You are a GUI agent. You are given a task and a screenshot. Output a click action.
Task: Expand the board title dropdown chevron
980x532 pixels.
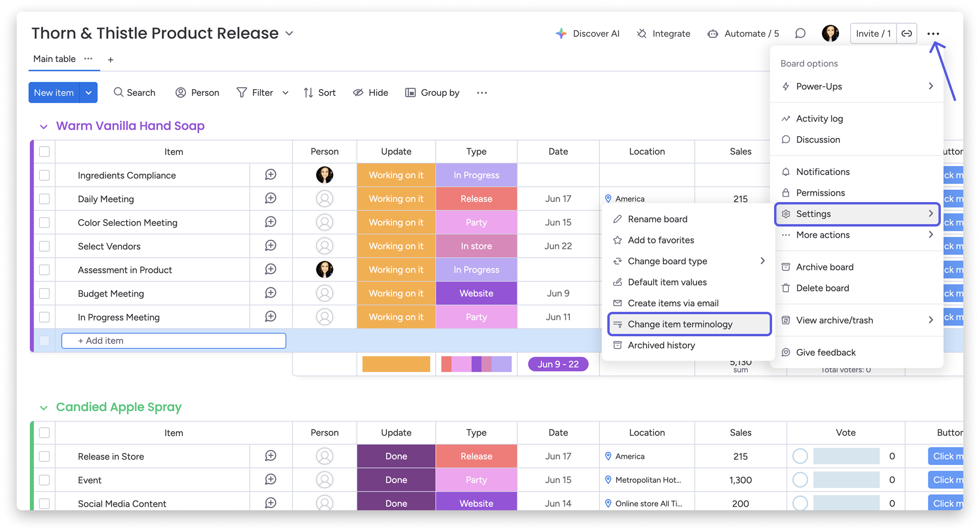[x=289, y=33]
